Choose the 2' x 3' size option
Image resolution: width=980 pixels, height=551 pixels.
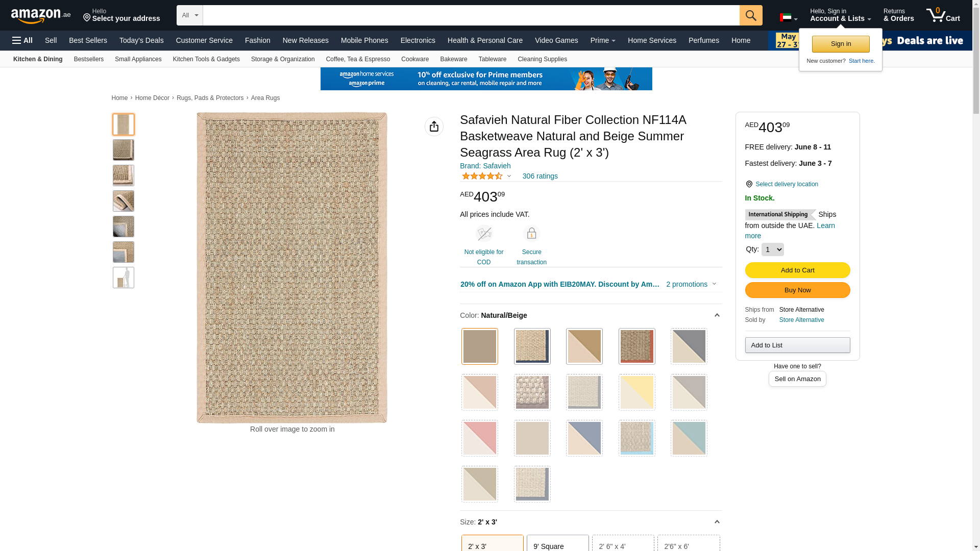(x=492, y=545)
